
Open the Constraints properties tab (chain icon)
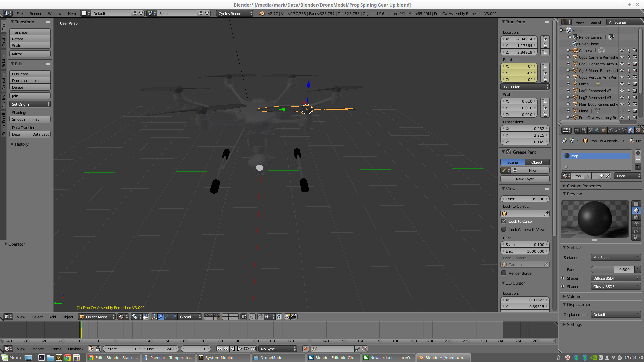611,130
